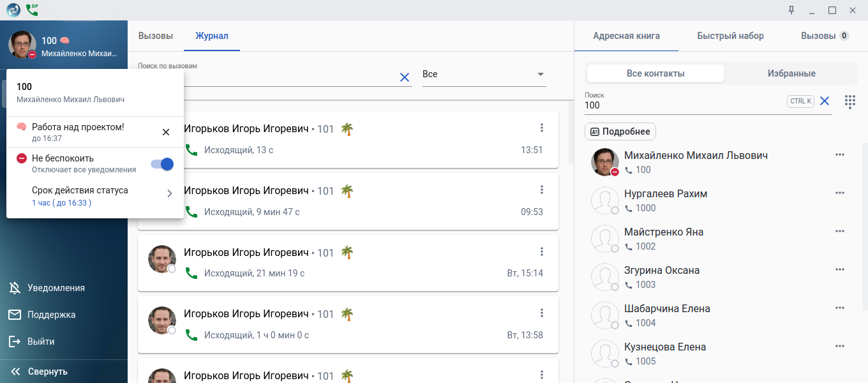Open more options for Нургалеев Рахим
Viewport: 868px width, 383px height.
pyautogui.click(x=839, y=193)
